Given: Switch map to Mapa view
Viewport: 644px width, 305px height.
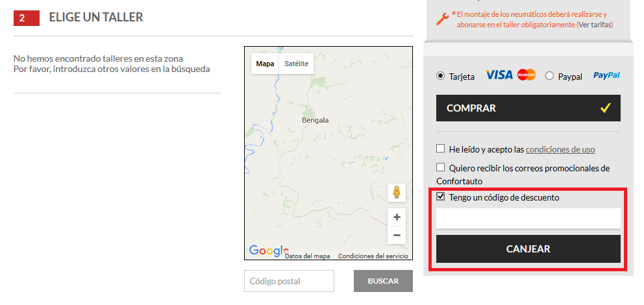Looking at the screenshot, I should (265, 64).
